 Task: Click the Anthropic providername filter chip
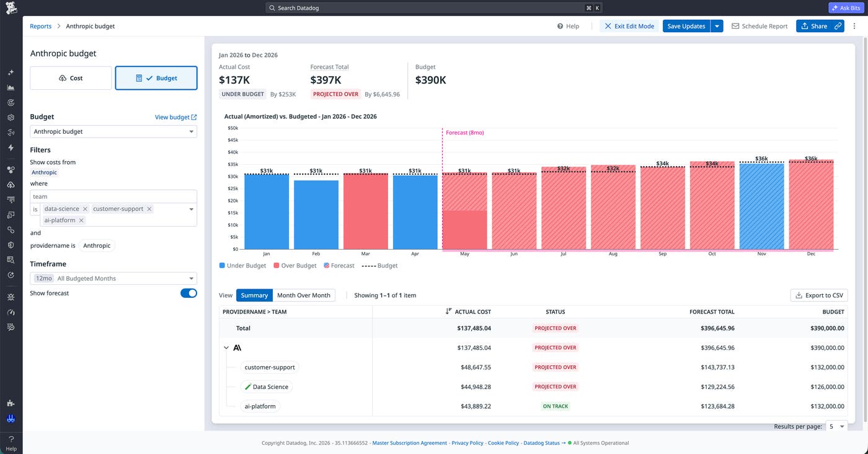point(97,246)
